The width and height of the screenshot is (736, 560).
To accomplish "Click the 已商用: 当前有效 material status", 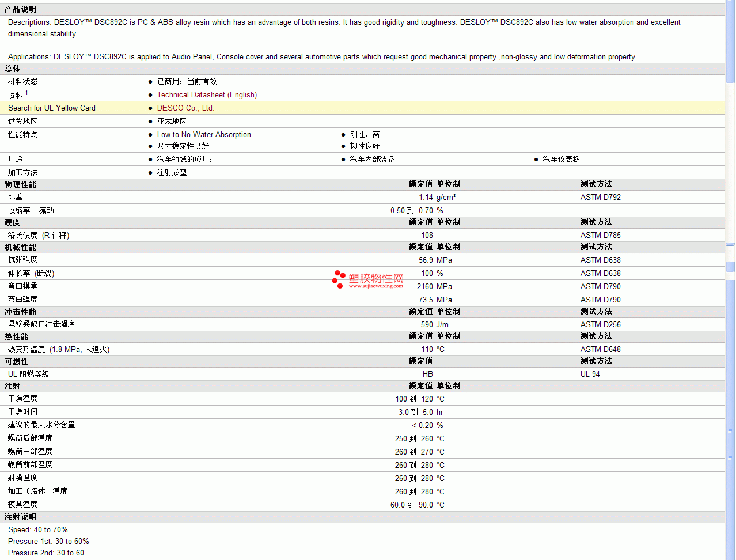I will [187, 82].
